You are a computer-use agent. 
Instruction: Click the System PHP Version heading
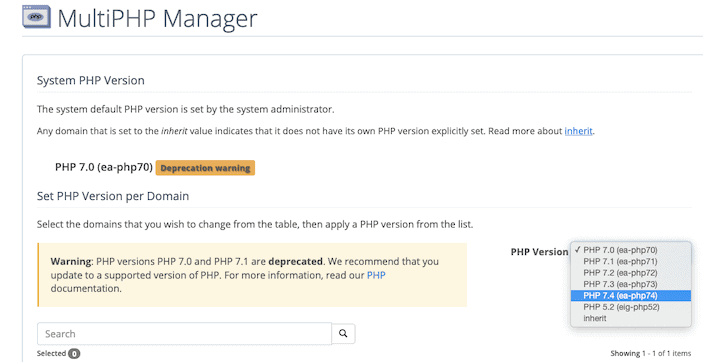(91, 80)
